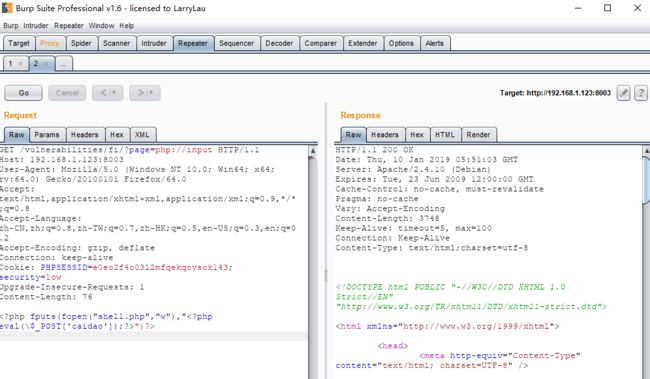Select the Request Hex tab
Viewport: 650px width, 379px height.
click(117, 135)
